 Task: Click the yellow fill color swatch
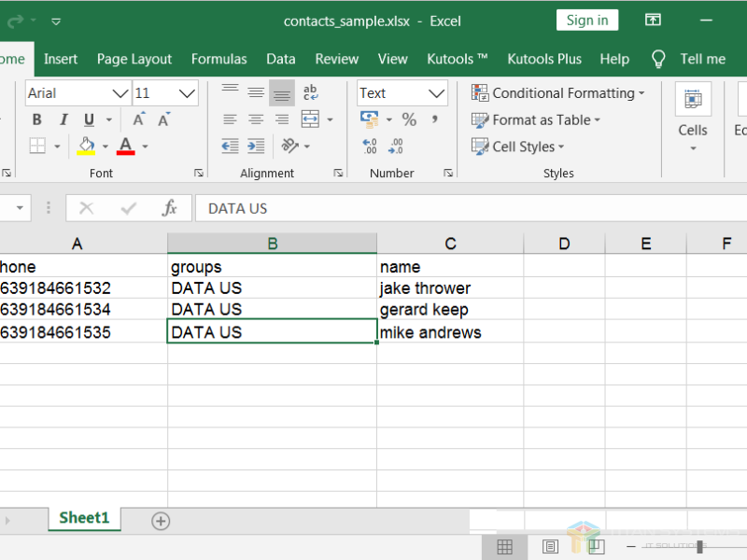click(x=86, y=147)
